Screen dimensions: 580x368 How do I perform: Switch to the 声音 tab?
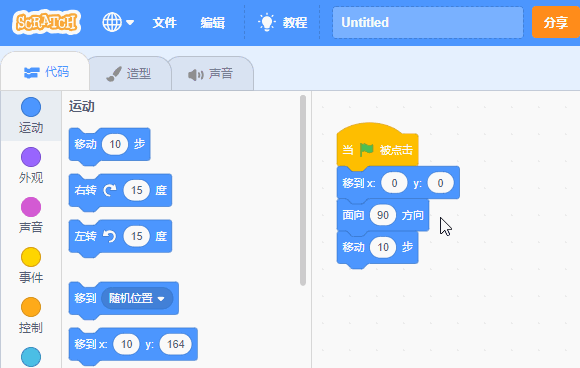pos(211,74)
